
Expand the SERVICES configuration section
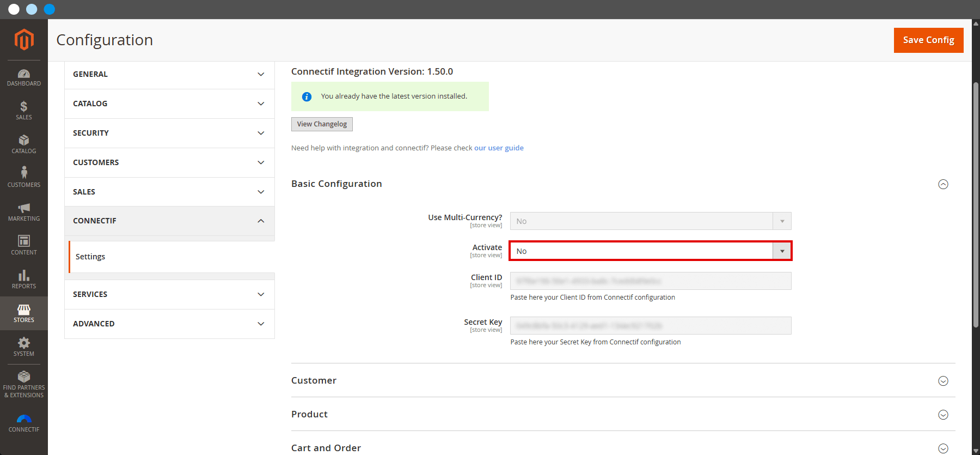pos(169,294)
